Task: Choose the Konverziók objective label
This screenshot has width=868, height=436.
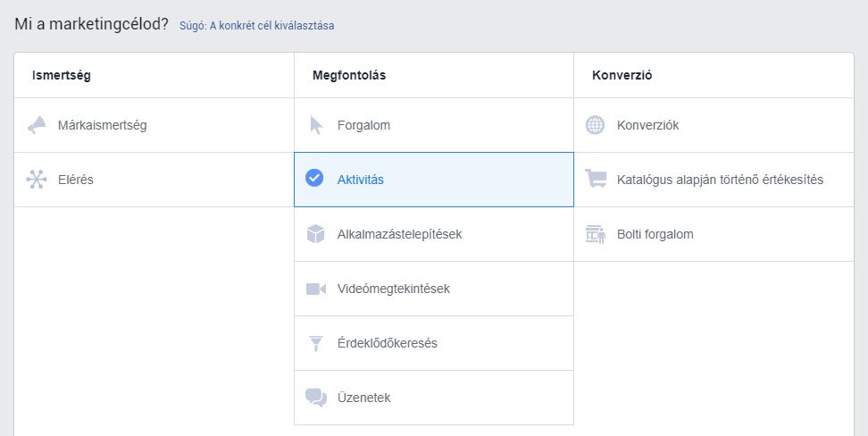Action: [x=647, y=125]
